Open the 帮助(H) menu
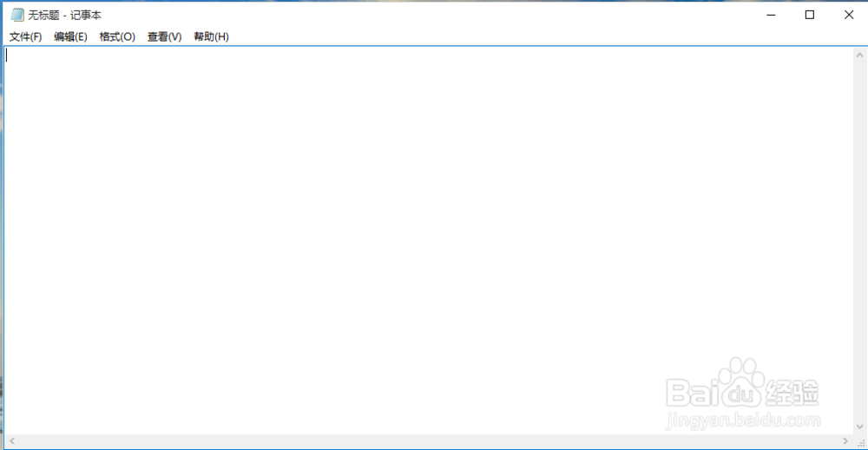868x450 pixels. [211, 37]
